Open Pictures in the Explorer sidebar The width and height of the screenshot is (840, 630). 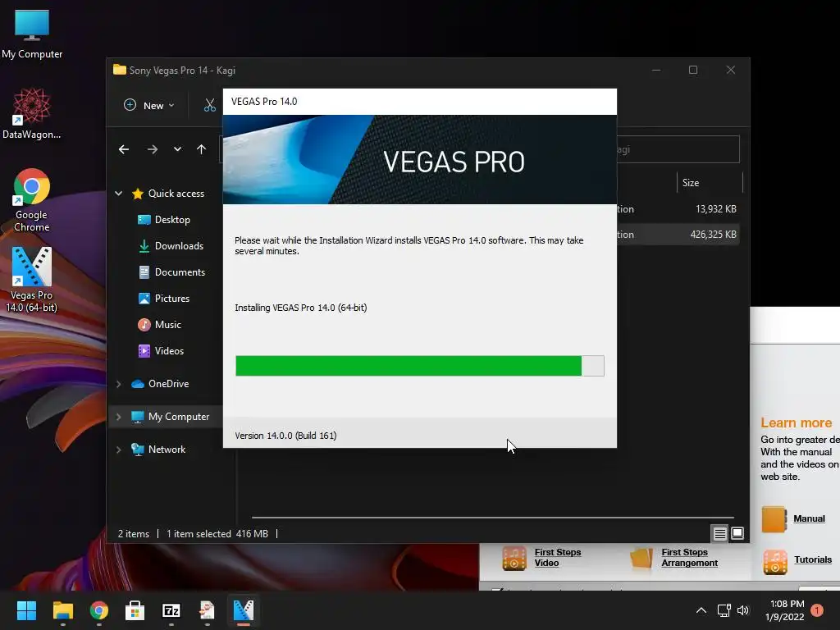[x=163, y=299]
